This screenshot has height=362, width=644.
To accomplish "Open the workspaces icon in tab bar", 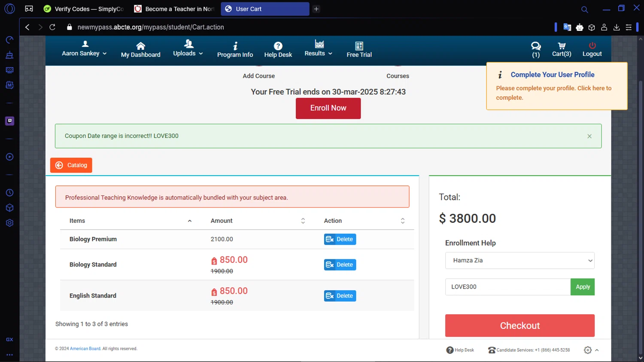I will point(29,9).
